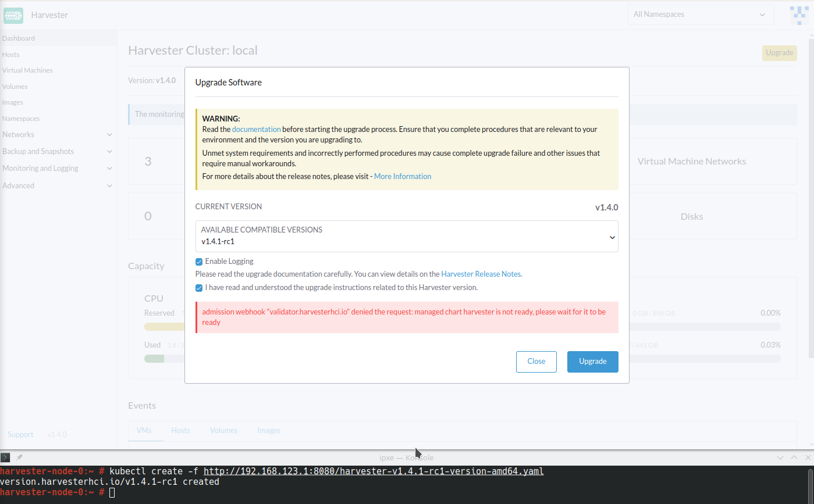
Task: Uncheck the Enable Logging checkbox
Action: (x=198, y=262)
